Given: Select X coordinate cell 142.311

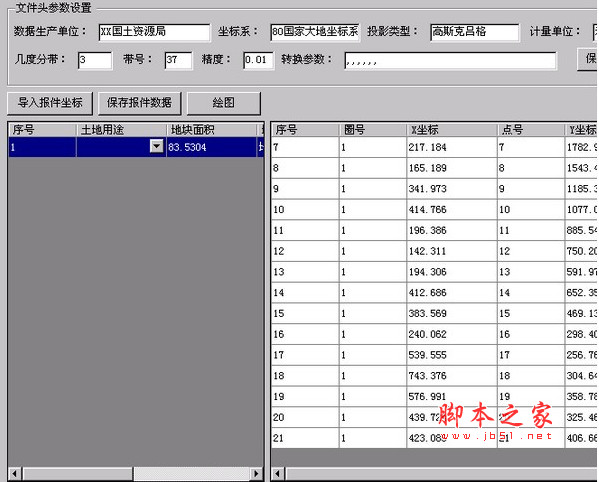Looking at the screenshot, I should [x=452, y=251].
